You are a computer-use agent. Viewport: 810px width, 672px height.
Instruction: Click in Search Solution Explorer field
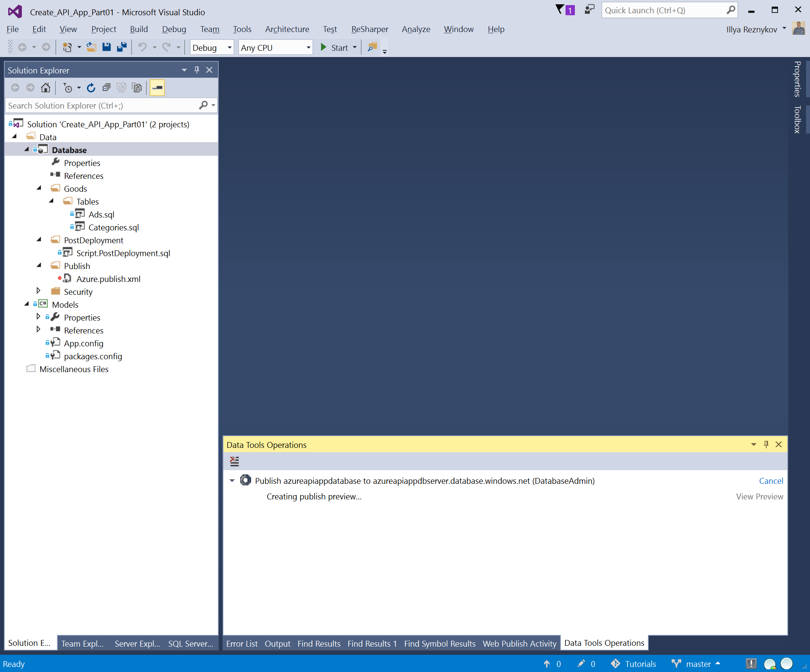102,105
